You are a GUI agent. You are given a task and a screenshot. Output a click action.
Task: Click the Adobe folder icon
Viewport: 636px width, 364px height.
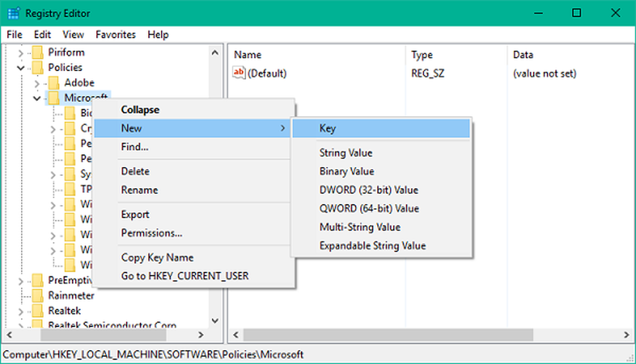(x=53, y=83)
